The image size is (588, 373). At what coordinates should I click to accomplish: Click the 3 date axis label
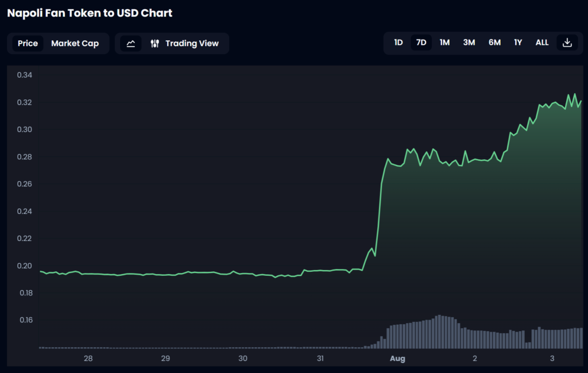click(x=552, y=359)
